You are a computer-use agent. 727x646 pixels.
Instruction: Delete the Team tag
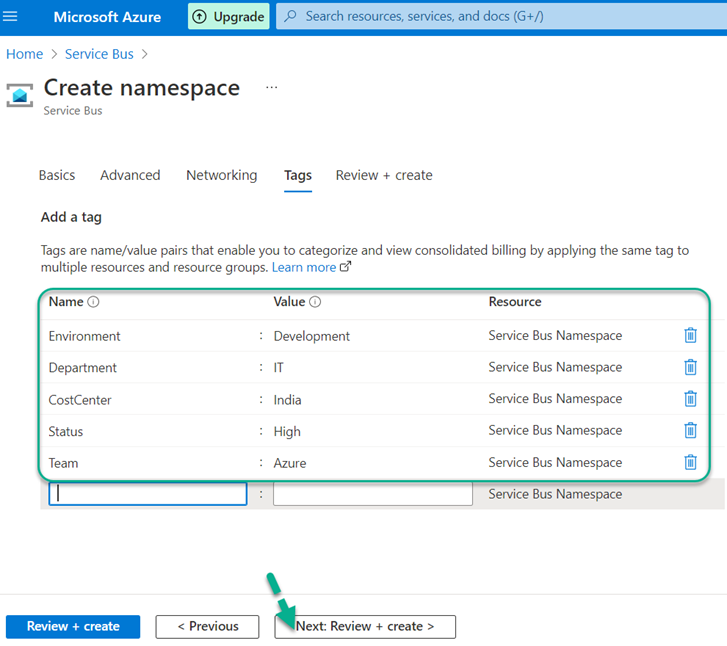pos(690,462)
